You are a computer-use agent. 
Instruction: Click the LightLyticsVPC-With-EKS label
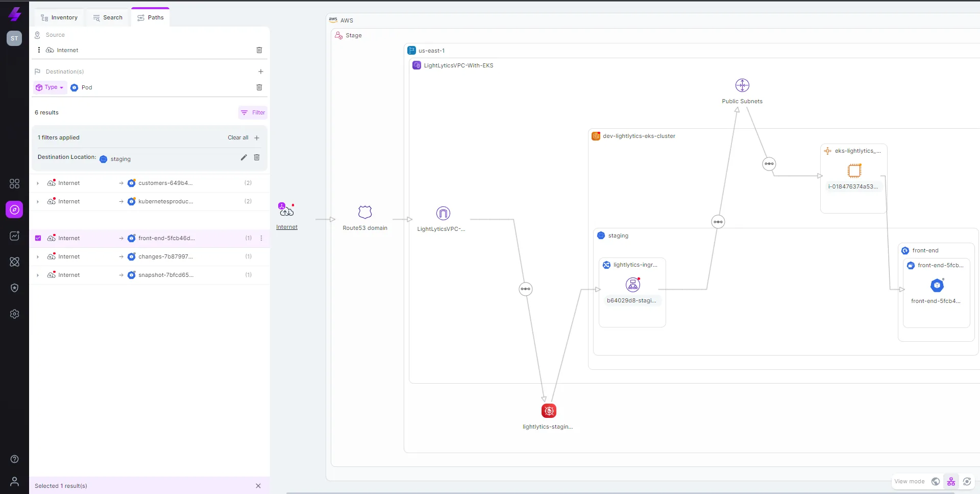pos(458,65)
